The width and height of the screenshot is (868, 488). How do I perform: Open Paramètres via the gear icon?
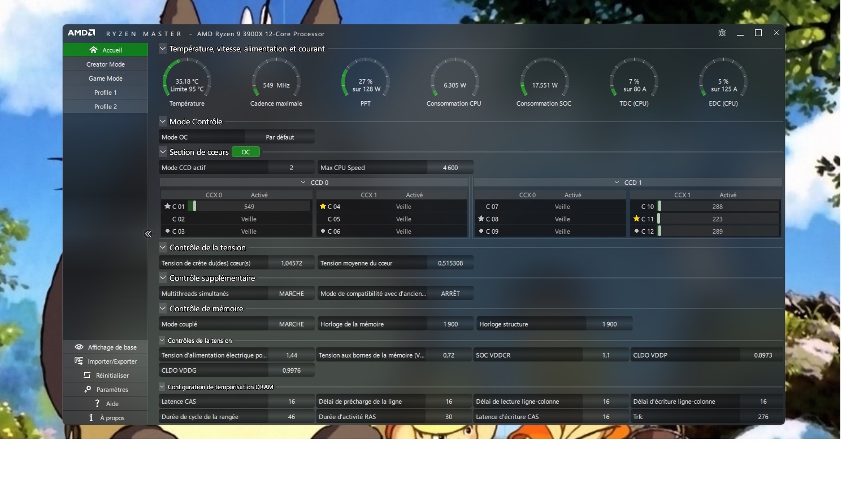pos(88,390)
